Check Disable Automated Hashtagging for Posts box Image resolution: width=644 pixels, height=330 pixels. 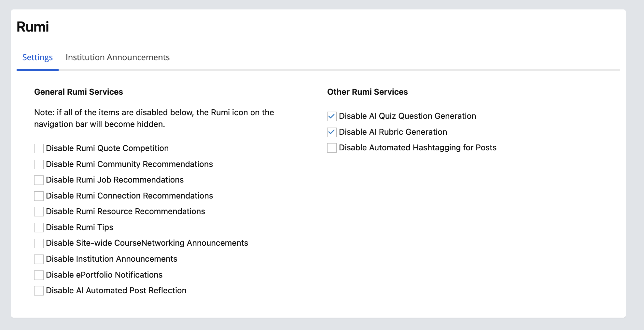(x=332, y=148)
